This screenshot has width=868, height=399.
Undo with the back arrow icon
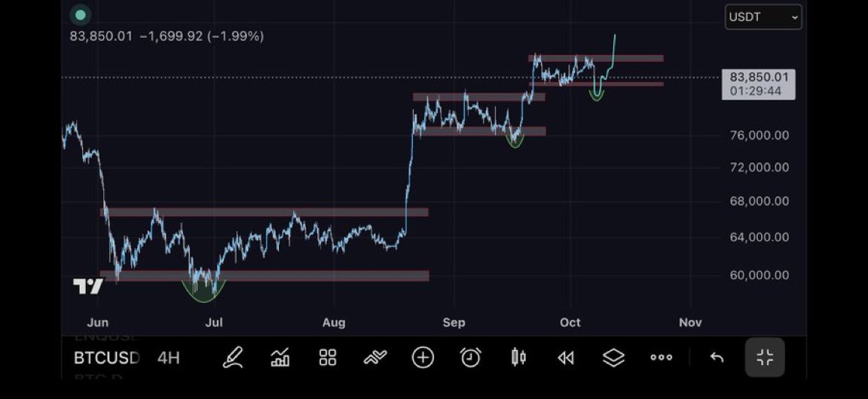[717, 358]
